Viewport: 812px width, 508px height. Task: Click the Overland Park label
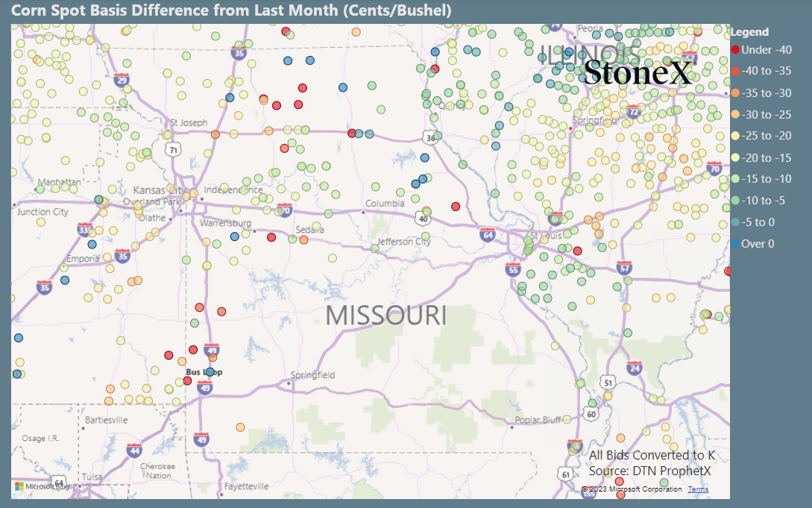coord(152,202)
